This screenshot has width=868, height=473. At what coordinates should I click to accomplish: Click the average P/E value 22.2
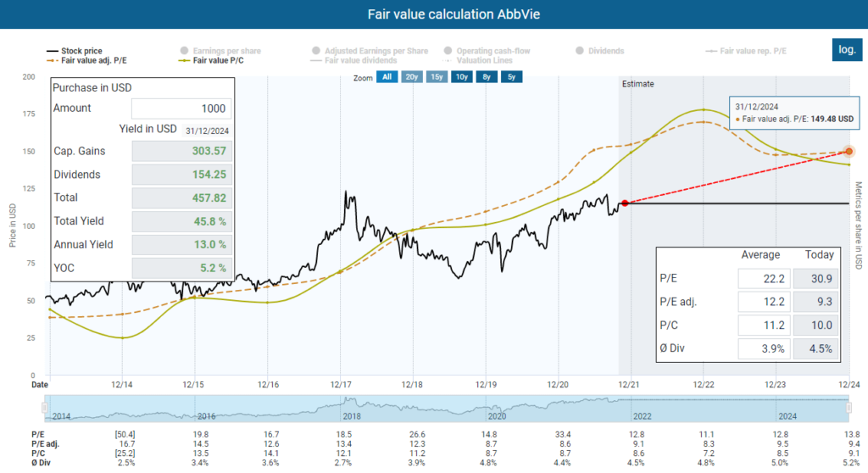pyautogui.click(x=764, y=279)
